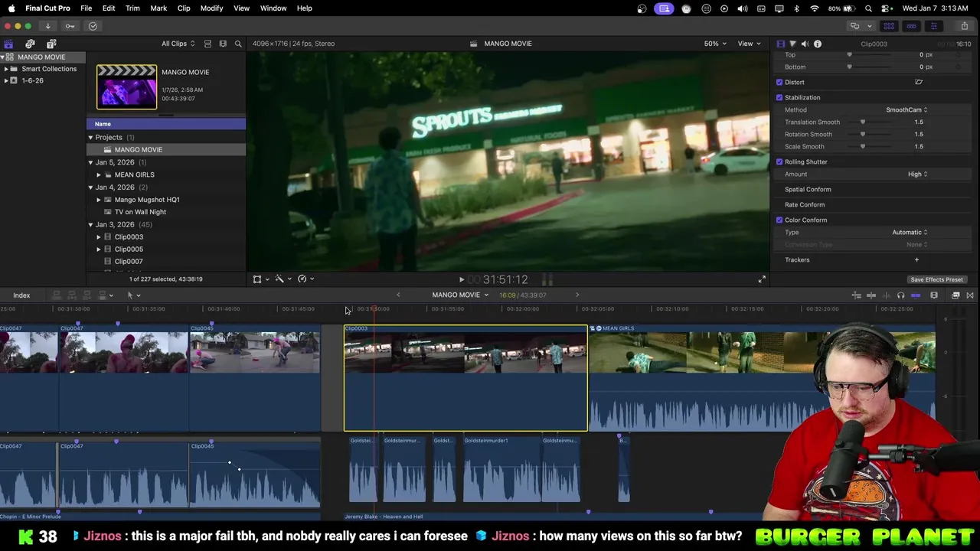Screen dimensions: 980x551
Task: Show the Libraries sidebar icon
Action: click(x=8, y=44)
